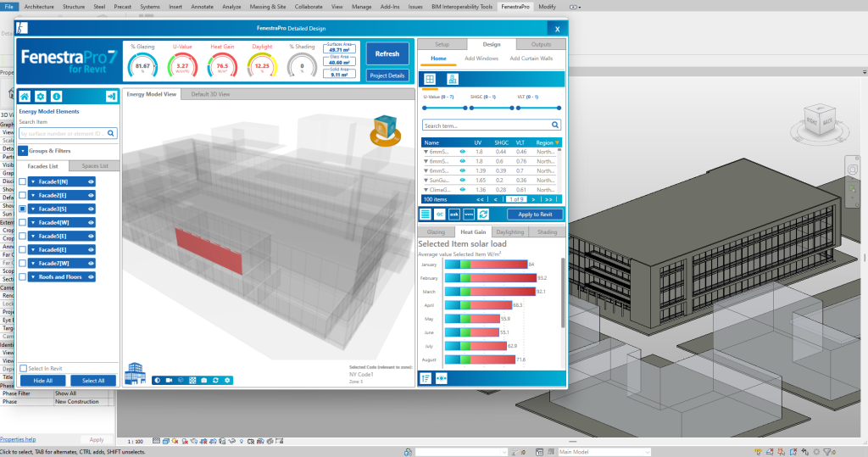868x457 pixels.
Task: Check the Facade1[N] checkbox
Action: tap(23, 181)
